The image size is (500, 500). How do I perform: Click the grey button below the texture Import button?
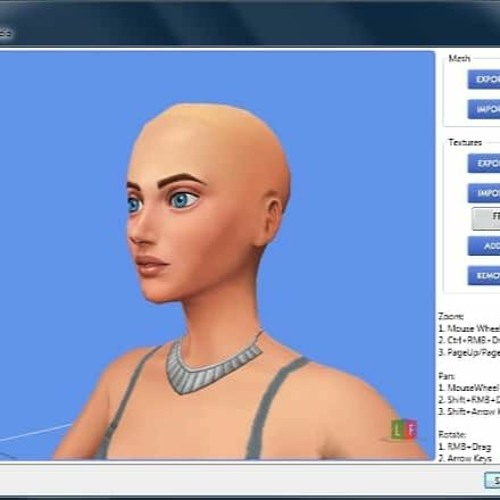tap(486, 218)
